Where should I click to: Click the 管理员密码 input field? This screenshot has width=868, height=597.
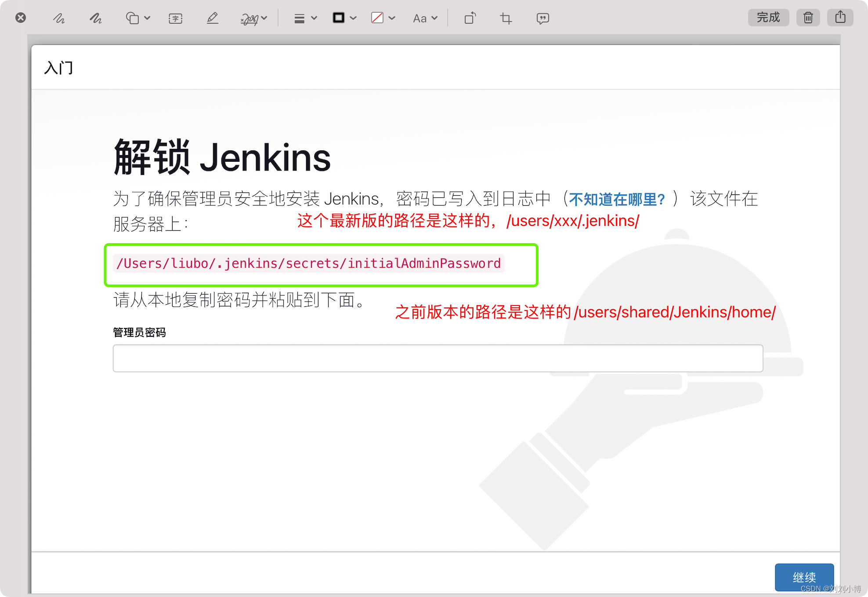(438, 358)
